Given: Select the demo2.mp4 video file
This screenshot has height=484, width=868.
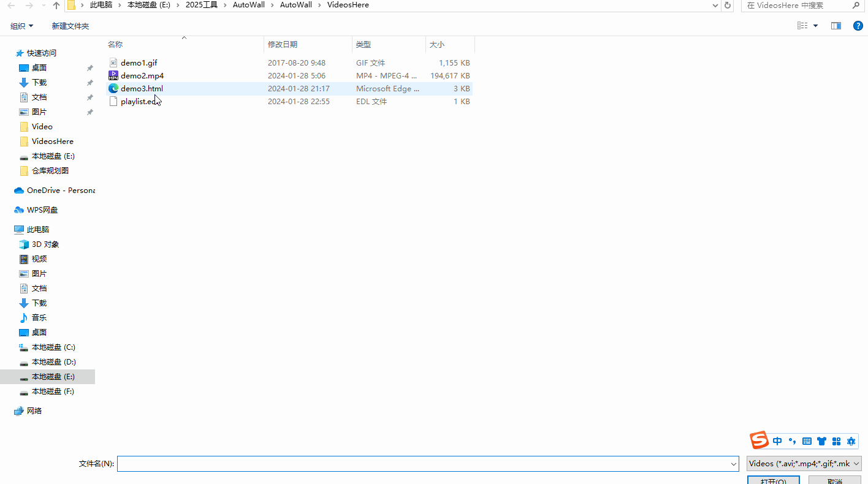Looking at the screenshot, I should (142, 76).
